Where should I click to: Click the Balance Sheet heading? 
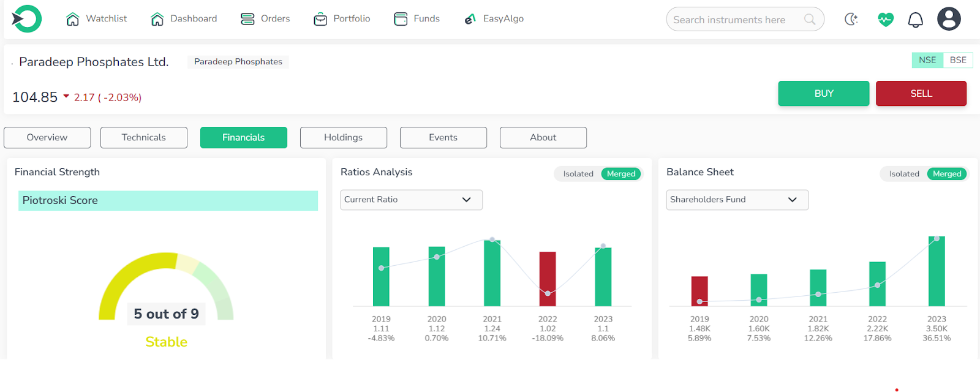(700, 172)
